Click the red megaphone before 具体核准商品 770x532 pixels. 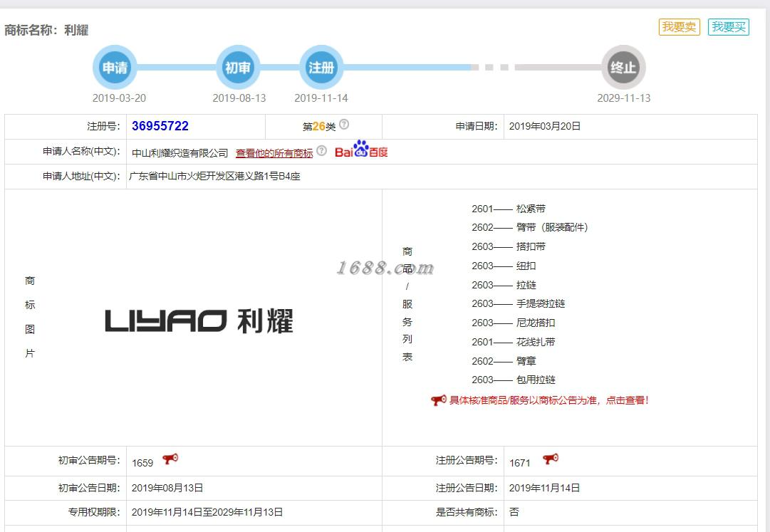coord(439,400)
